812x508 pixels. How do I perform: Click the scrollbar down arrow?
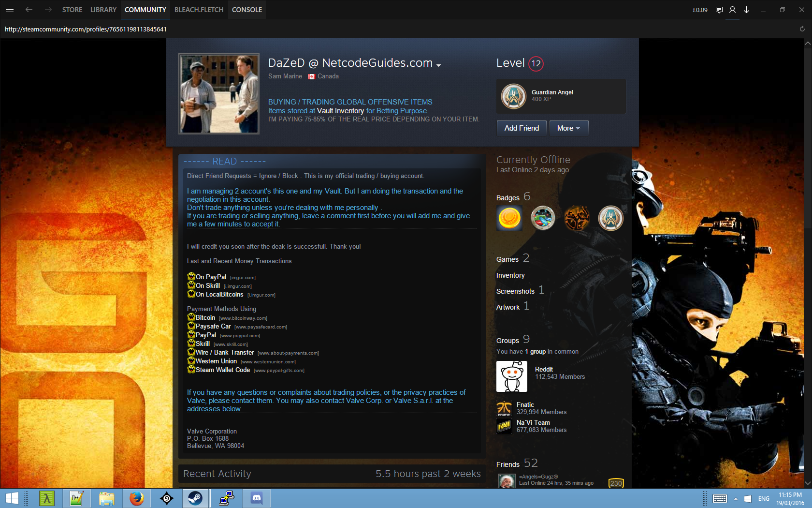point(808,483)
